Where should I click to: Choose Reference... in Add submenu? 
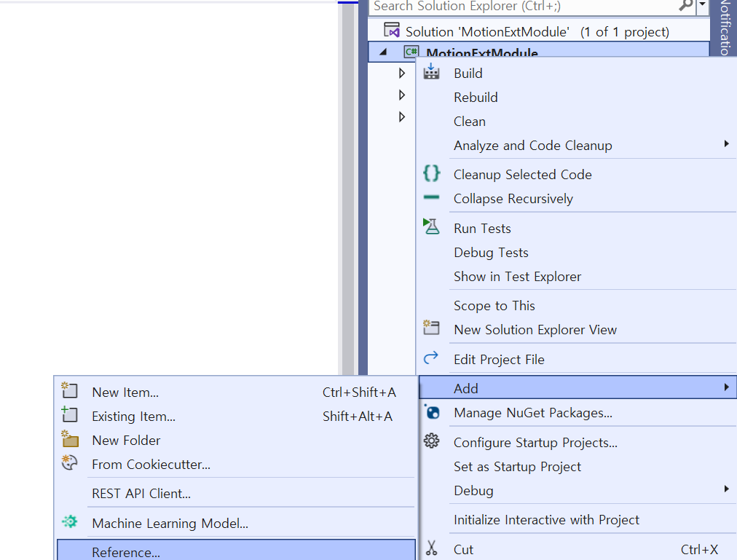point(236,550)
